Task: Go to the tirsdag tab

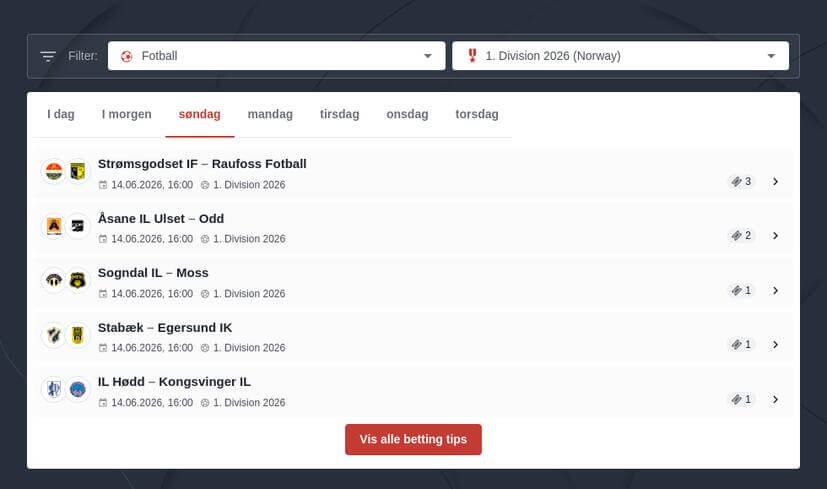Action: pos(340,114)
